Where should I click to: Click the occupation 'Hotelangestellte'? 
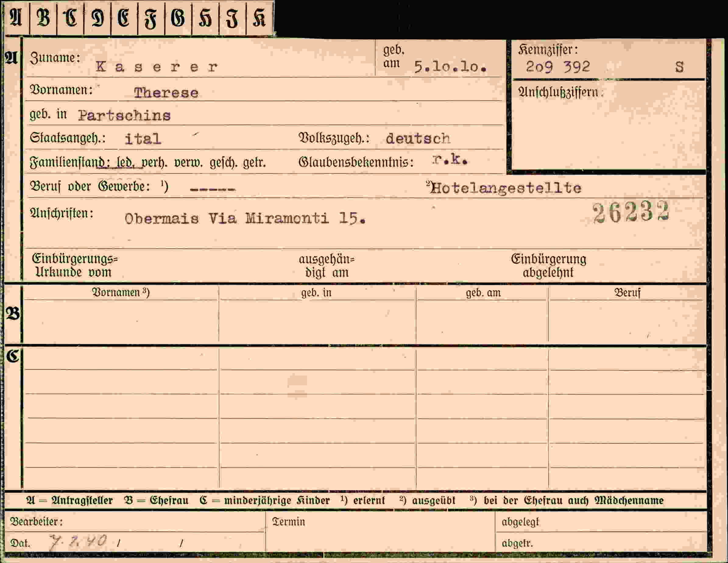point(506,188)
